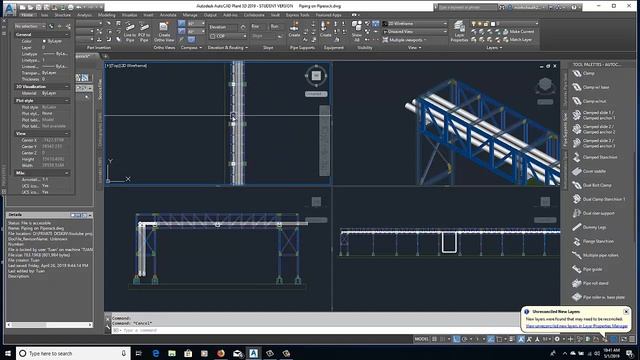Select the Dual riser support tool

click(x=593, y=213)
